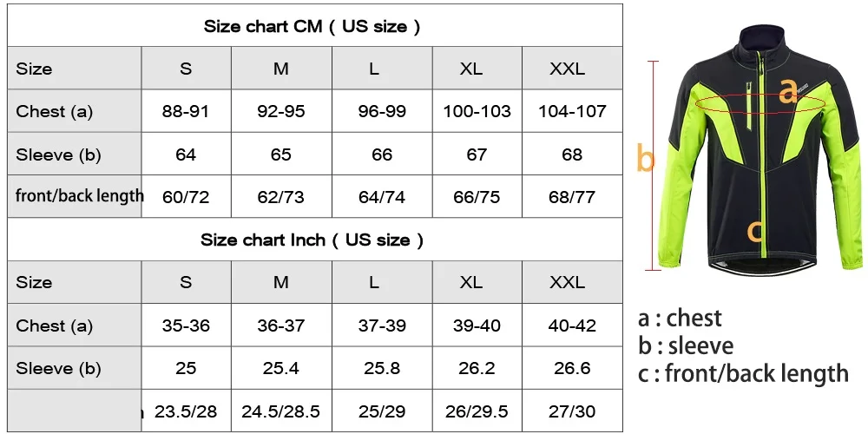The image size is (868, 434).
Task: Click the red vertical sleeve measurement line
Action: pyautogui.click(x=654, y=165)
